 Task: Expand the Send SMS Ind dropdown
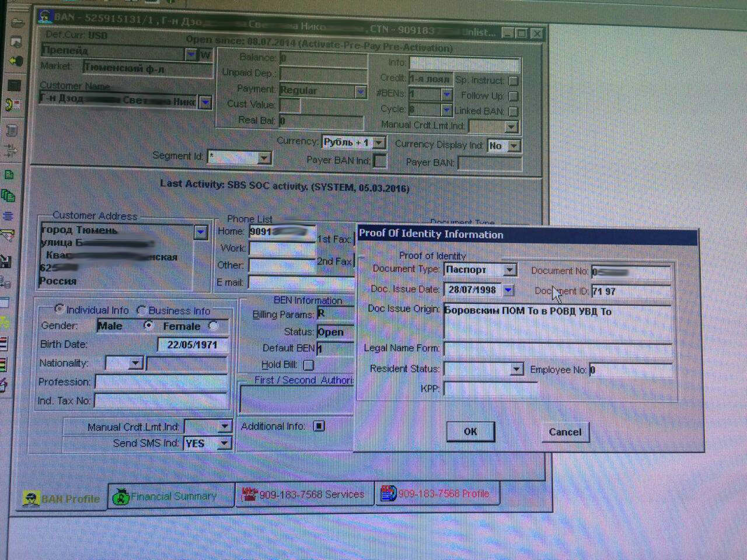[x=224, y=444]
